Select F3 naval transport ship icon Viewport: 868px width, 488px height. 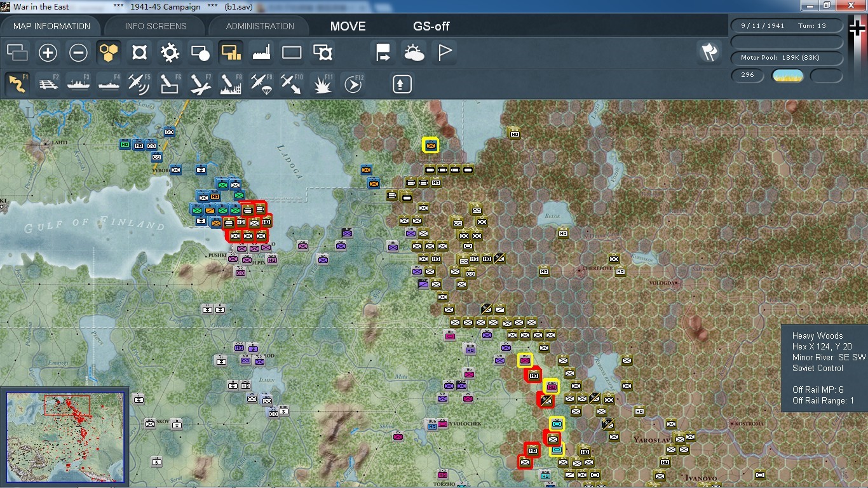coord(79,84)
